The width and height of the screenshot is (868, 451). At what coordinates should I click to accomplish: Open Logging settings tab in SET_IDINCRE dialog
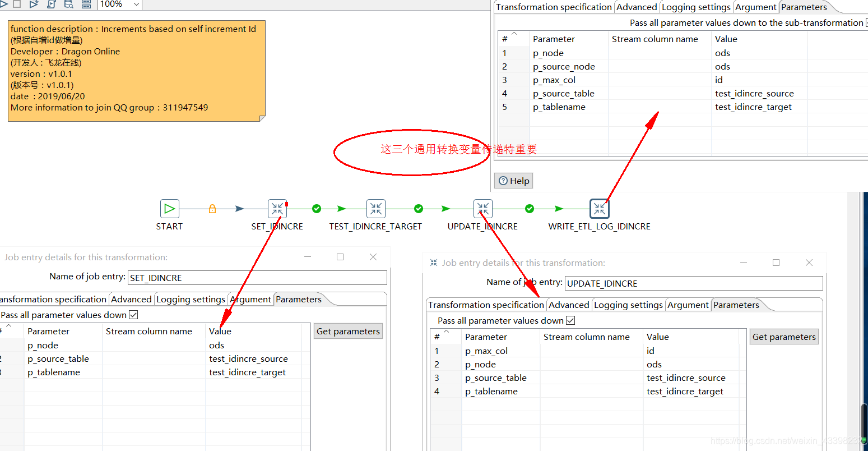tap(191, 300)
